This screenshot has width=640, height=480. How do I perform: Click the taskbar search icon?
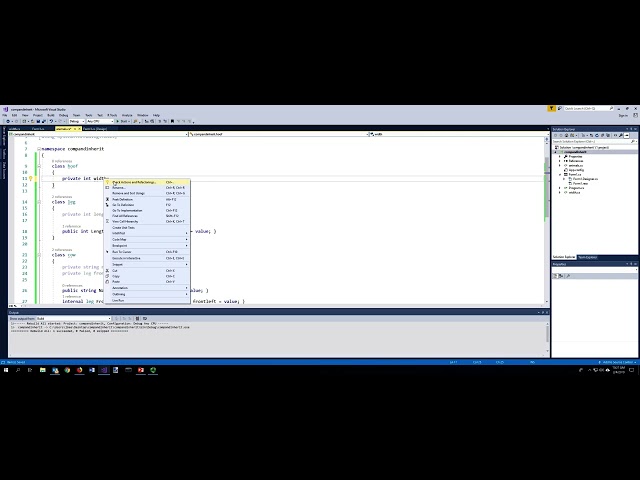pyautogui.click(x=18, y=370)
